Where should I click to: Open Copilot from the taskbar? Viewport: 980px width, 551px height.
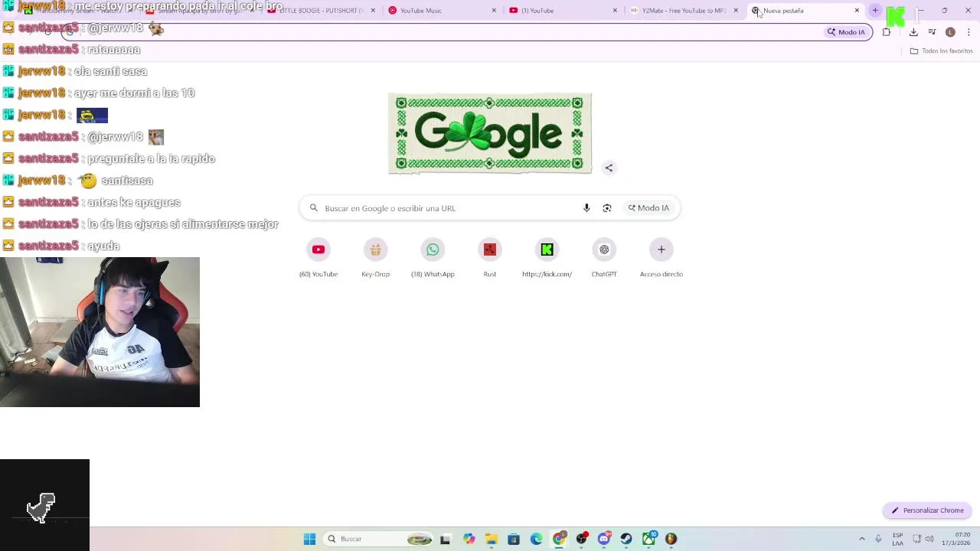coord(469,539)
